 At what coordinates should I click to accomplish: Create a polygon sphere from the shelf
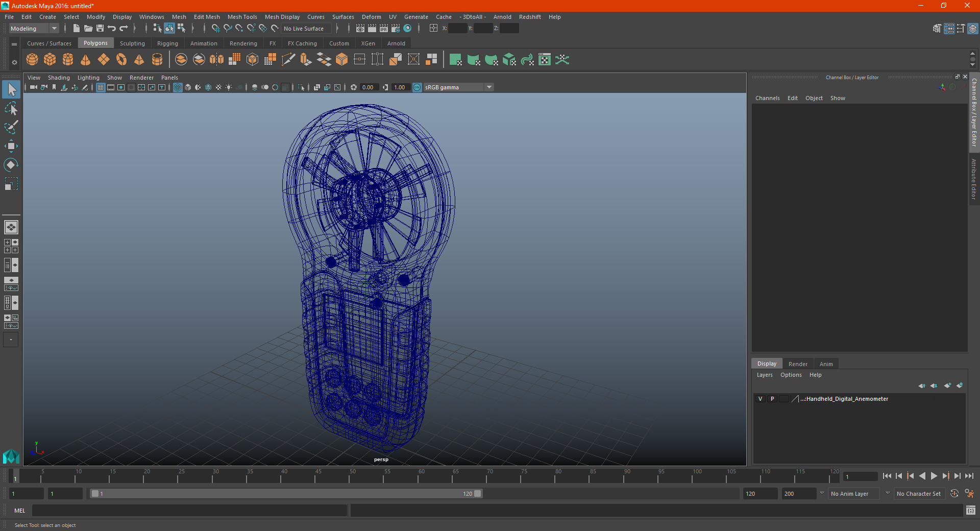coord(32,60)
